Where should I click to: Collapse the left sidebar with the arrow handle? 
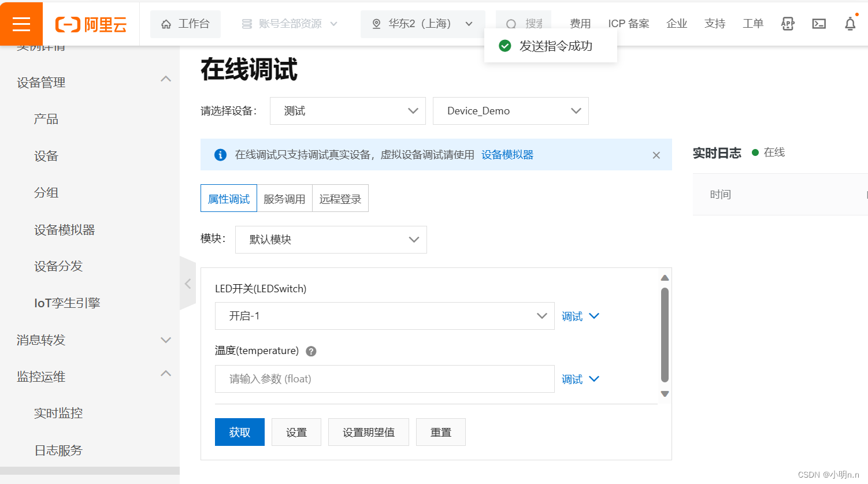[188, 284]
